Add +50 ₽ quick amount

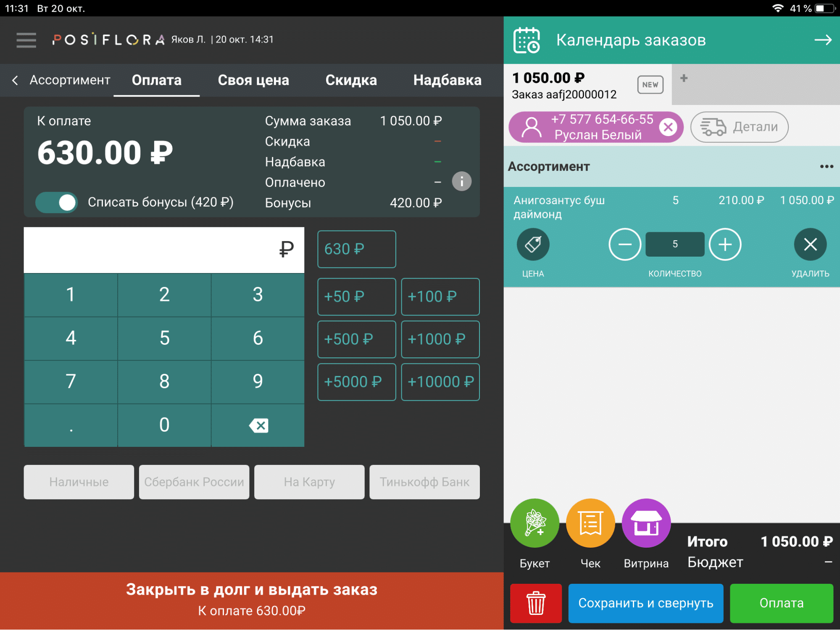[x=356, y=297]
